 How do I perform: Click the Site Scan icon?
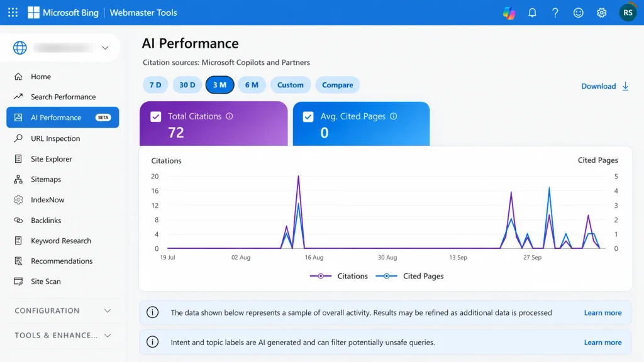click(x=18, y=282)
